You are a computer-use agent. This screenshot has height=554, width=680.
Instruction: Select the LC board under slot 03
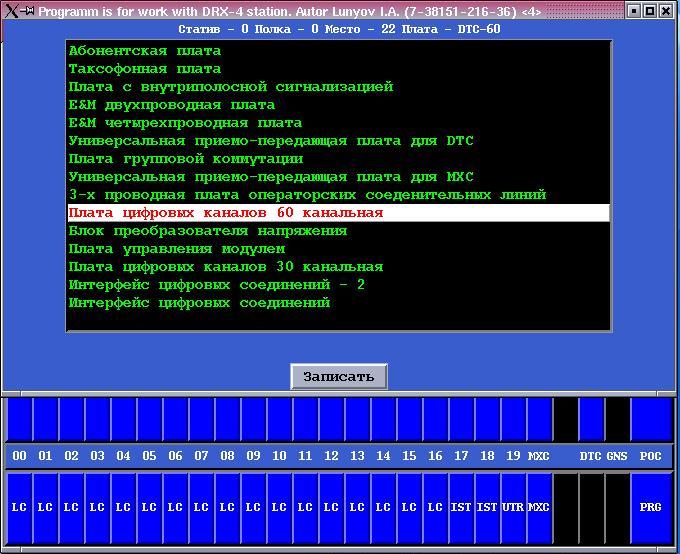pos(97,508)
